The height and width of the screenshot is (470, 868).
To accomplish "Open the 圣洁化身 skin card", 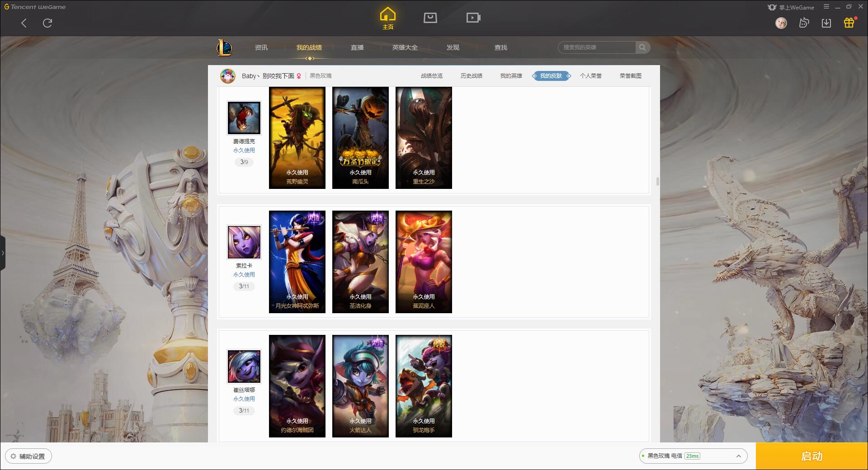I will click(x=360, y=262).
